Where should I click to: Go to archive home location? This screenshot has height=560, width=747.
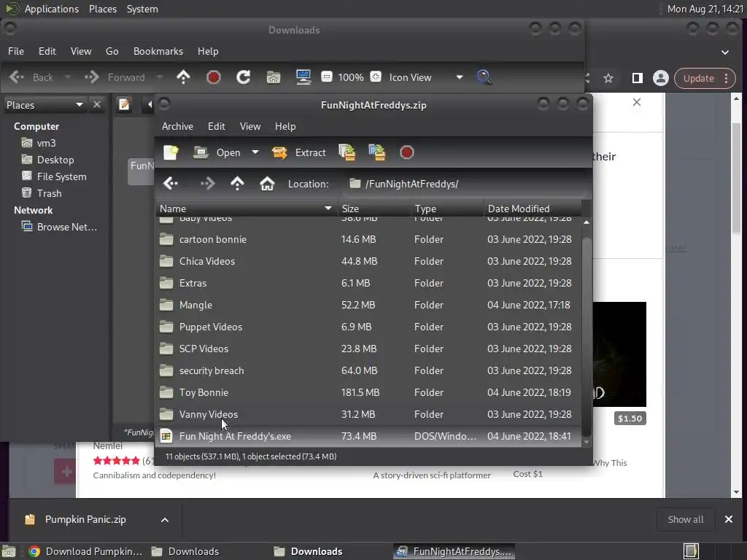coord(267,184)
